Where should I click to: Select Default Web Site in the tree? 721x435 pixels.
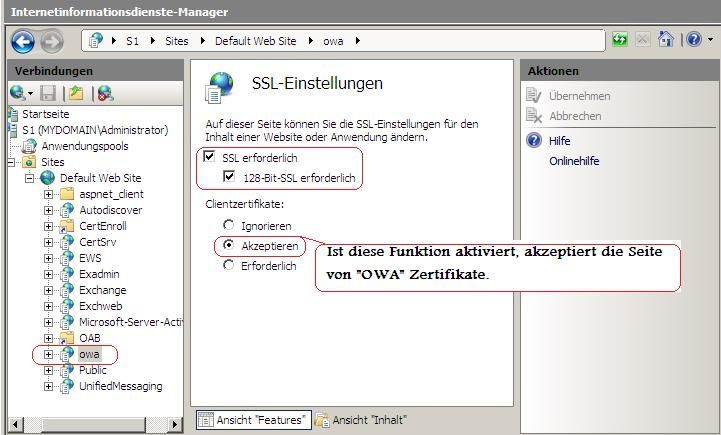100,178
